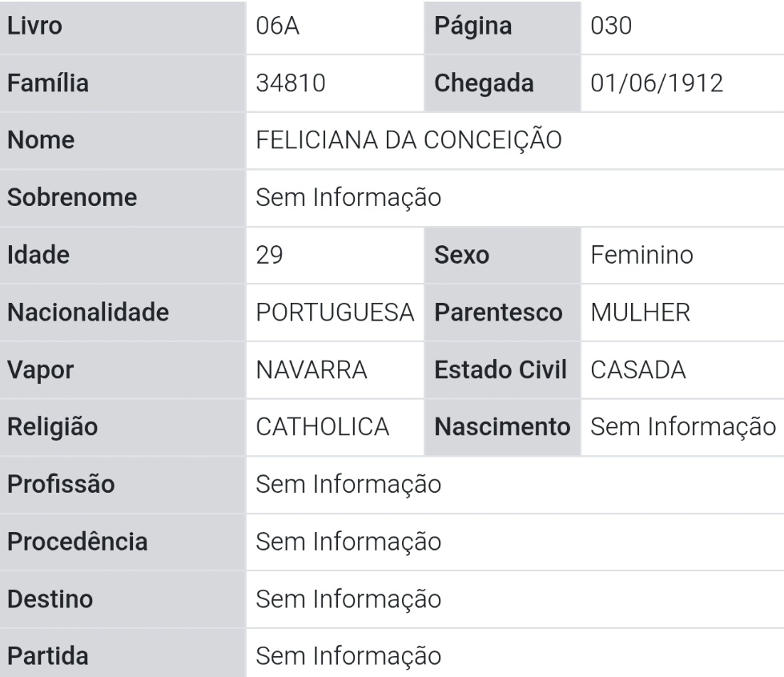Click the Nome field label
The image size is (784, 677).
(x=41, y=140)
